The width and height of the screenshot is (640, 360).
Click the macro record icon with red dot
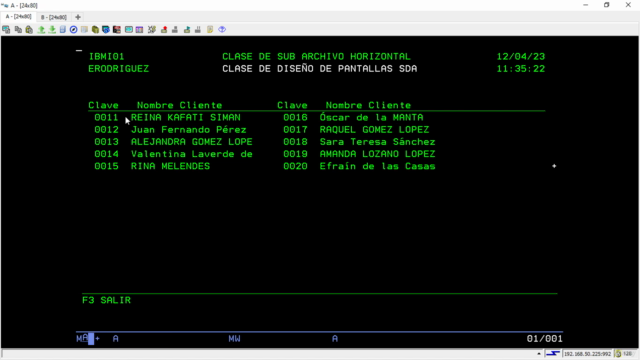pyautogui.click(x=164, y=29)
